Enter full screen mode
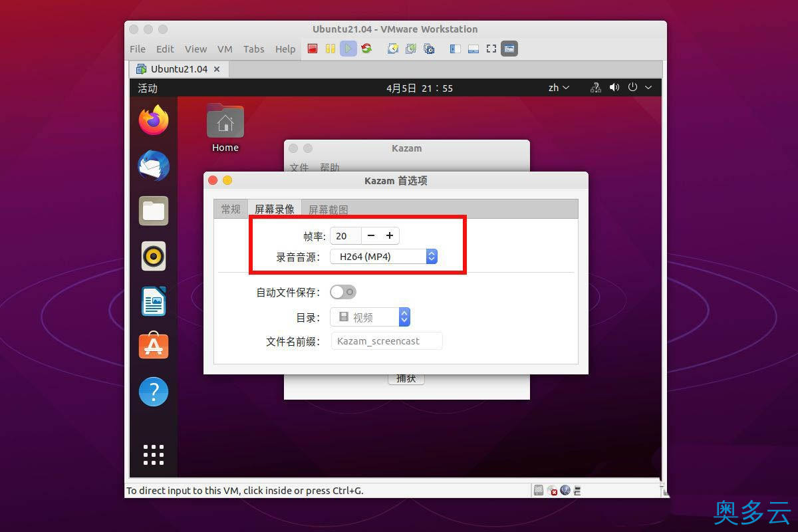This screenshot has width=798, height=532. [x=491, y=48]
